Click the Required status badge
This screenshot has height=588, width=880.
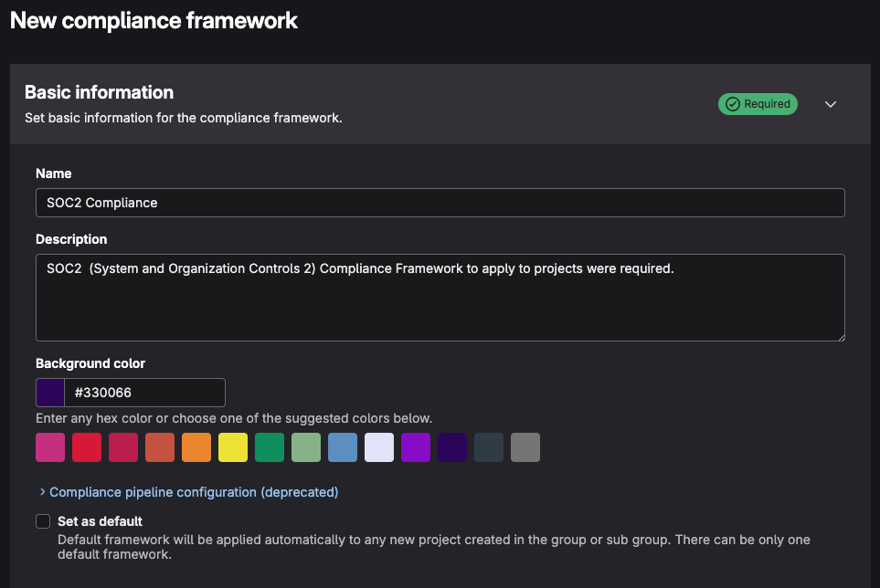(x=758, y=103)
